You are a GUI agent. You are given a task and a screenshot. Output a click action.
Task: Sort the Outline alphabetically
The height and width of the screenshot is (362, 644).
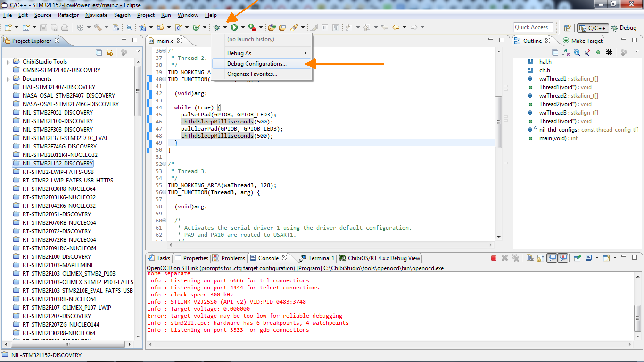[x=565, y=53]
